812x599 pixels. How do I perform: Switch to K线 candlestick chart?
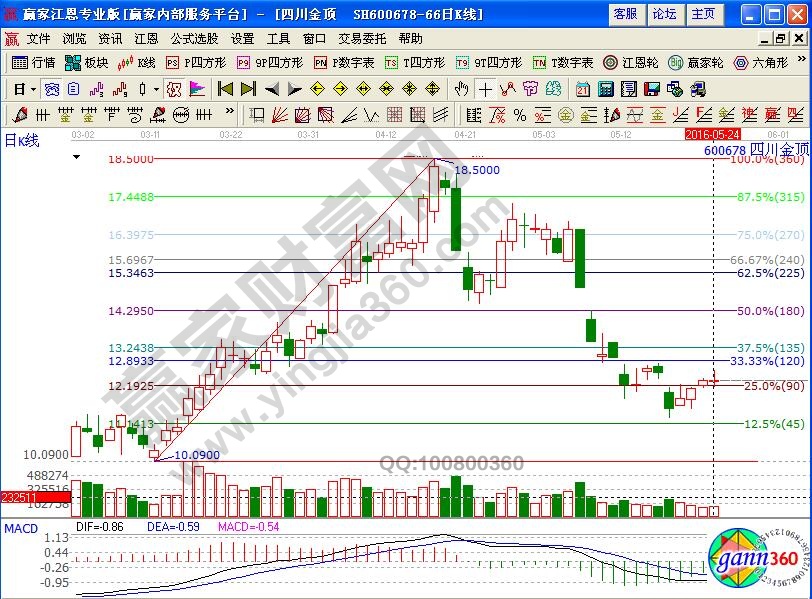point(137,62)
